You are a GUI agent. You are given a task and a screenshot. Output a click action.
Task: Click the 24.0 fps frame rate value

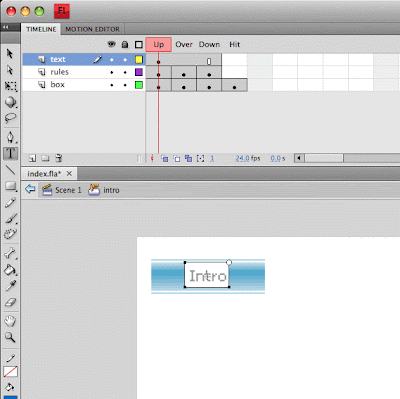248,158
